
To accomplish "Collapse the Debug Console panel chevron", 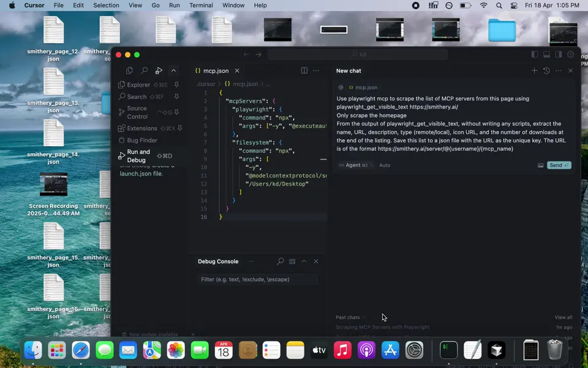I will click(304, 261).
